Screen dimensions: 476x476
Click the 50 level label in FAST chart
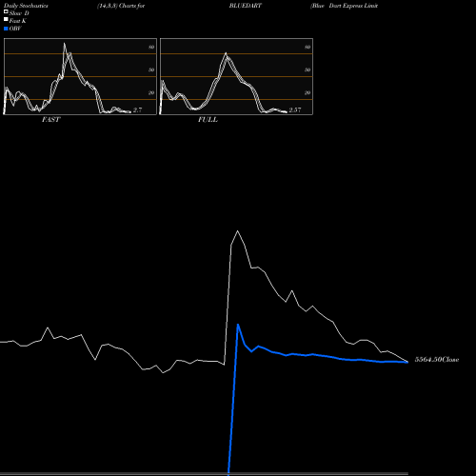(151, 69)
